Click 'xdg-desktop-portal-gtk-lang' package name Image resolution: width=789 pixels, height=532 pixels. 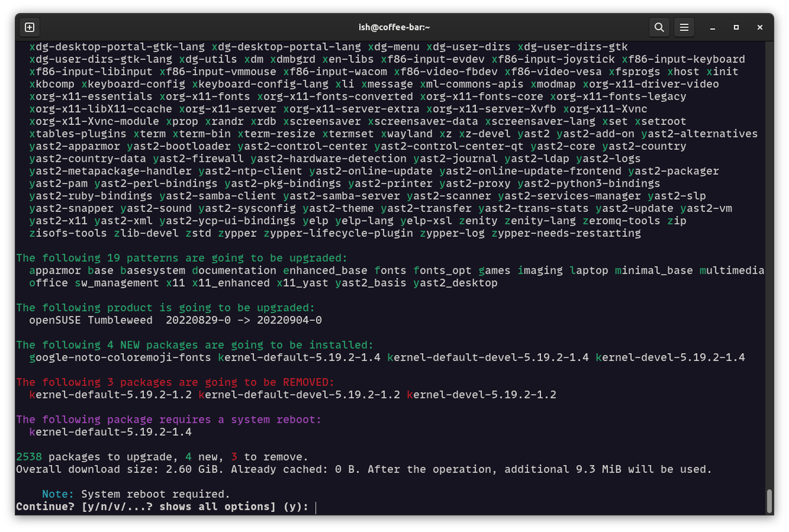(x=117, y=46)
